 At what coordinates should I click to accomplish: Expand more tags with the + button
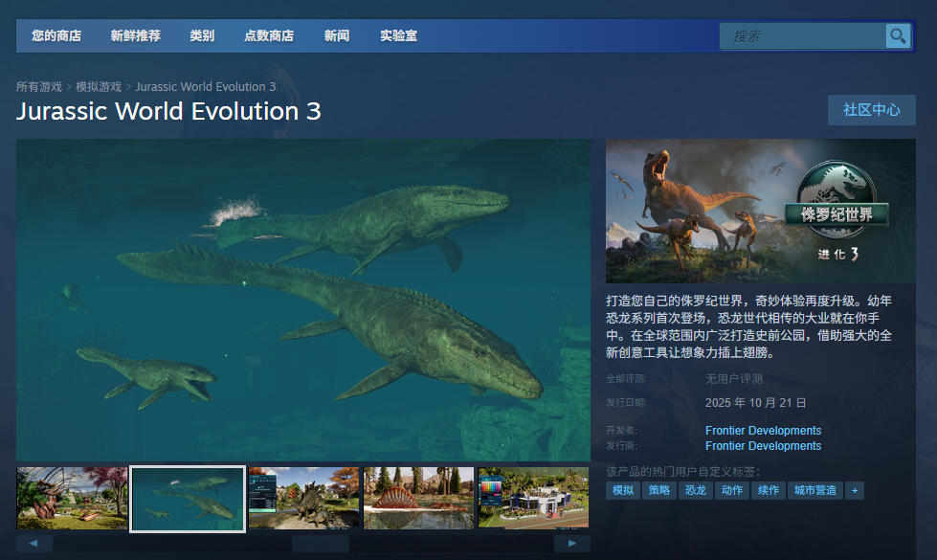tap(854, 490)
